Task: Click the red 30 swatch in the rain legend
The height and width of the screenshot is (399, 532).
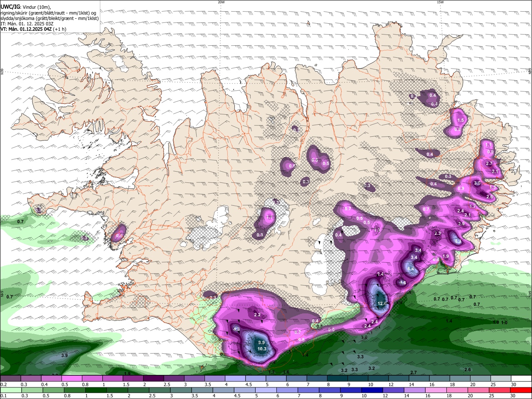Action: [x=520, y=390]
